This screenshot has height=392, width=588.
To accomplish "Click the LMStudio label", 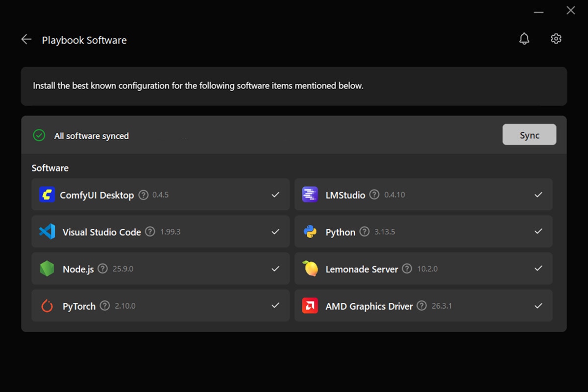I will point(345,195).
